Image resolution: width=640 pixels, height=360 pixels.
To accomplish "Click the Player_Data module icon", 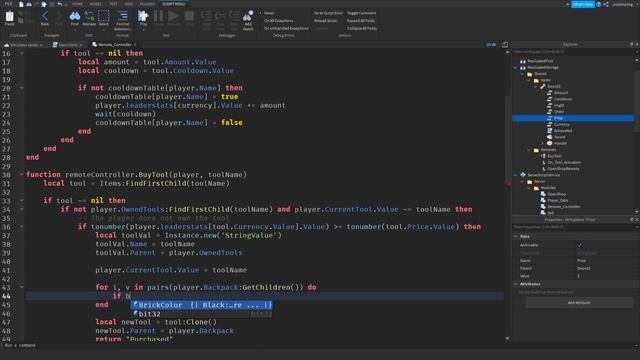I will pos(543,200).
